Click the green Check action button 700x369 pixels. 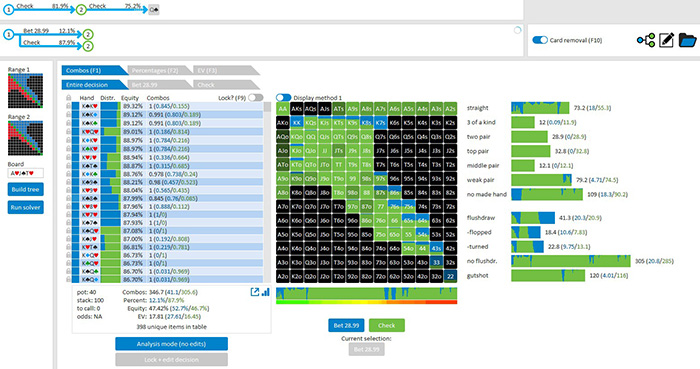(387, 325)
